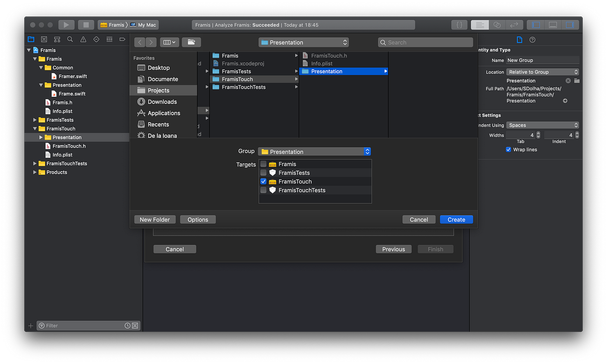This screenshot has width=607, height=364.
Task: Open the Group dropdown showing Presentation
Action: coord(314,151)
